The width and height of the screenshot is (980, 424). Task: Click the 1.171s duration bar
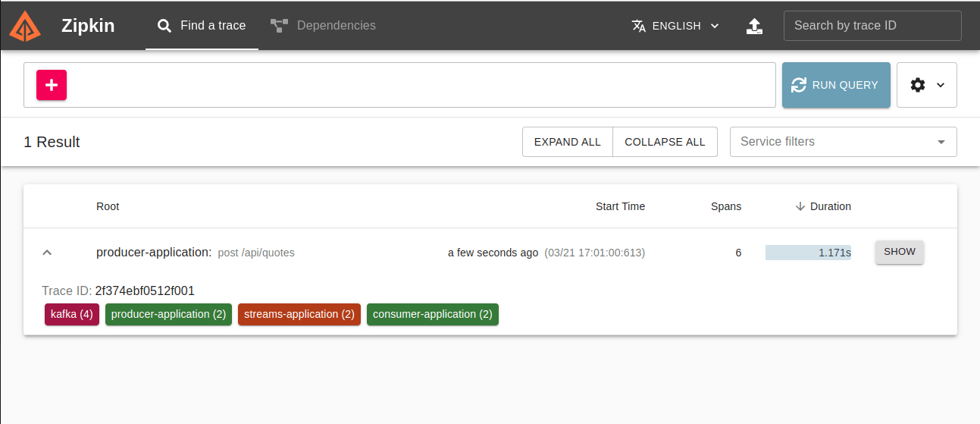tap(808, 253)
